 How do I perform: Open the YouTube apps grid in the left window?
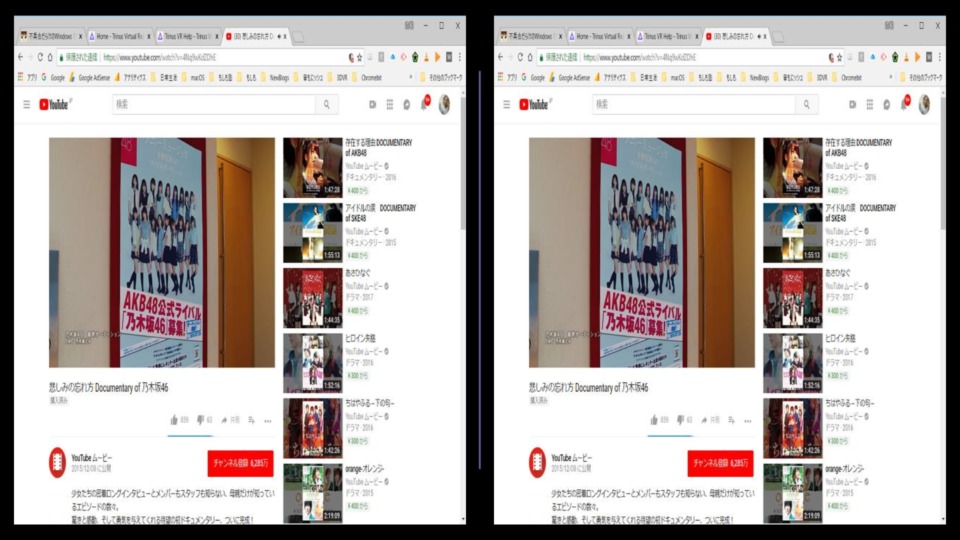point(389,105)
